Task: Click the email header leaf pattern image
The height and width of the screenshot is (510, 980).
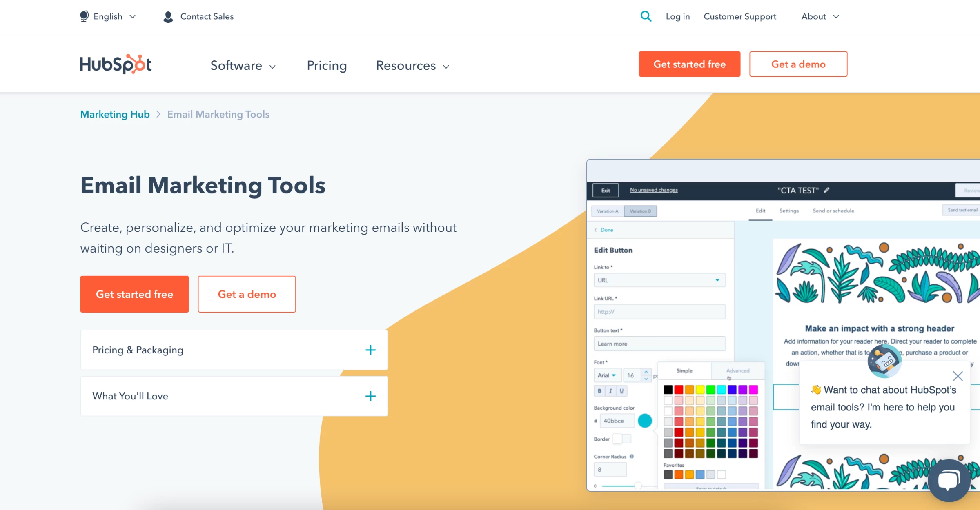Action: pyautogui.click(x=878, y=273)
